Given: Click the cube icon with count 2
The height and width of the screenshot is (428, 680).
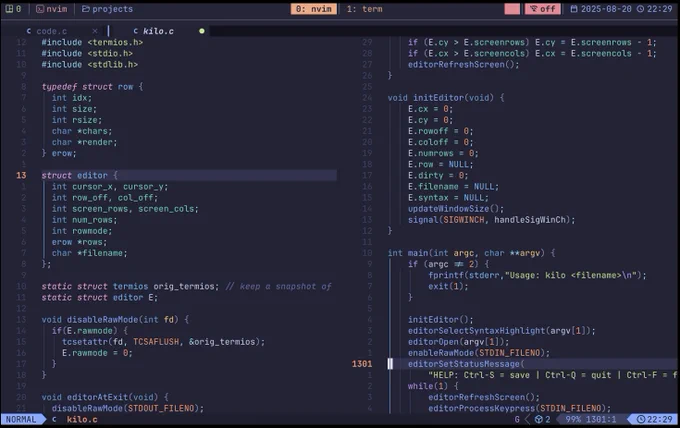Looking at the screenshot, I should pos(539,419).
